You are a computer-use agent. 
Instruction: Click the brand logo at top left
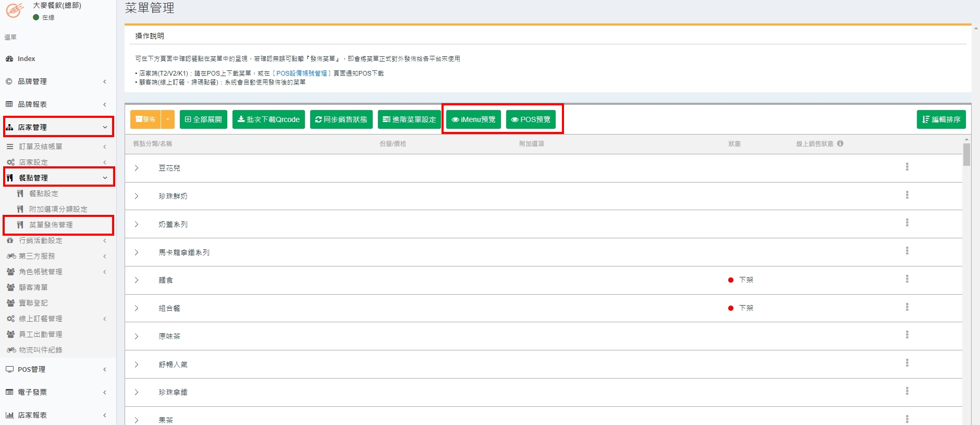pyautogui.click(x=15, y=10)
